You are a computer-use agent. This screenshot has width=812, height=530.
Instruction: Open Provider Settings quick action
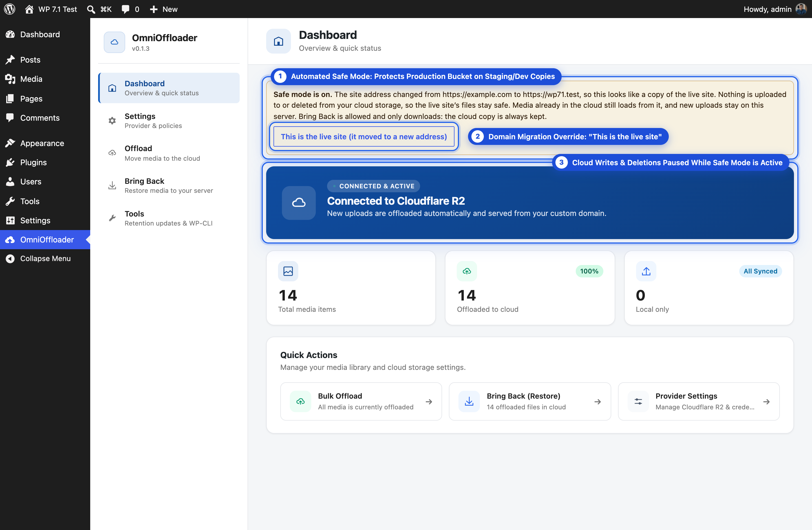coord(699,401)
